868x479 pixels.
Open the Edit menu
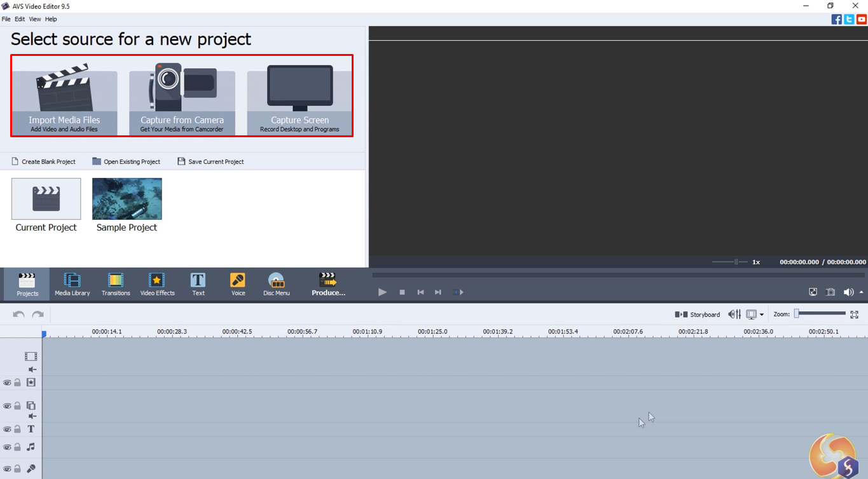(x=20, y=18)
